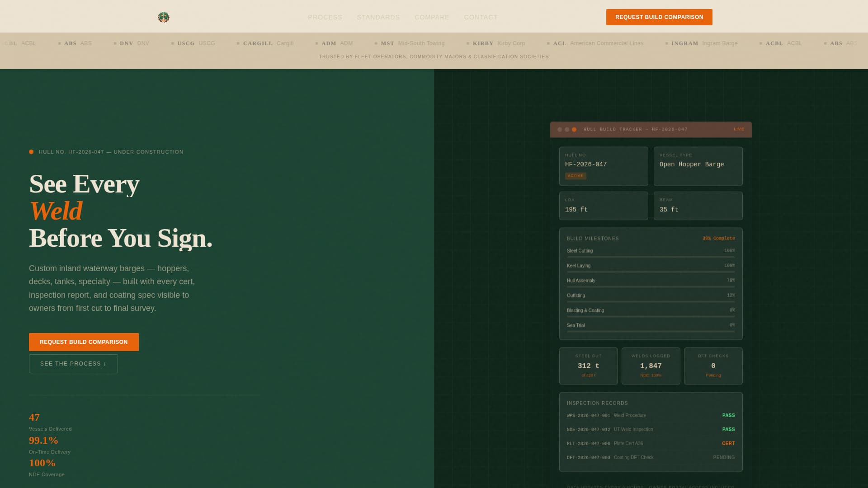The width and height of the screenshot is (868, 488).
Task: Toggle the PASS status on WPS-2026-047-001 Weld Procedure
Action: [x=728, y=415]
